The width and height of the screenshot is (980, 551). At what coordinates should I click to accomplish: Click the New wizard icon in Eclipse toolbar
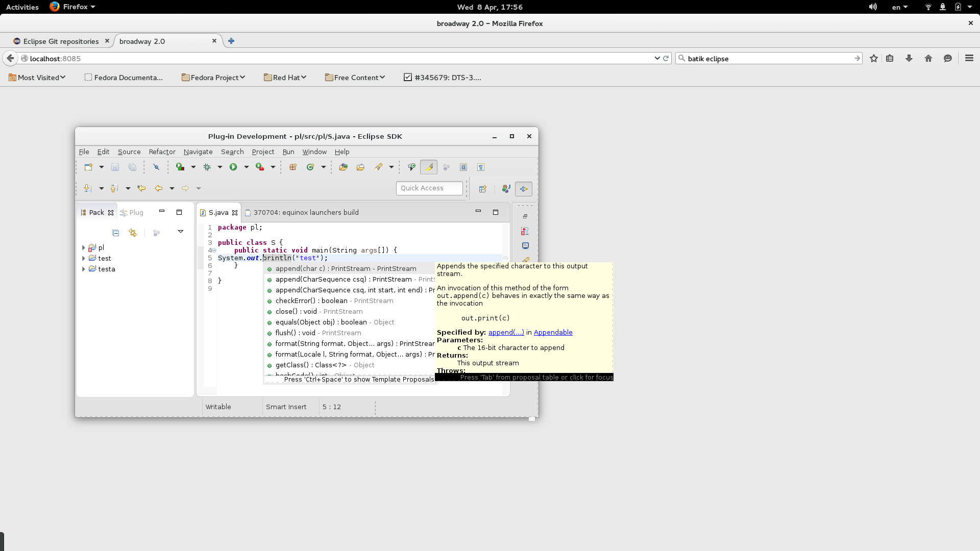[88, 167]
